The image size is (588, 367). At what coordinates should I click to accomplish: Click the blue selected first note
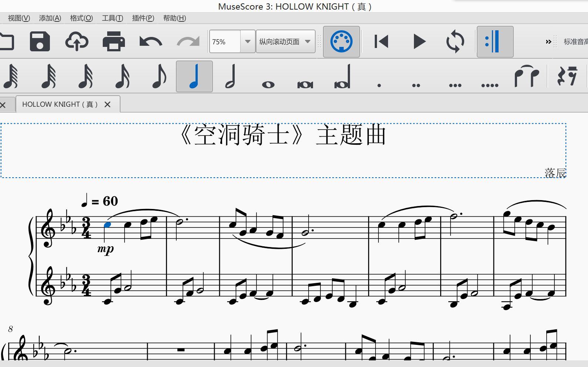coord(108,224)
